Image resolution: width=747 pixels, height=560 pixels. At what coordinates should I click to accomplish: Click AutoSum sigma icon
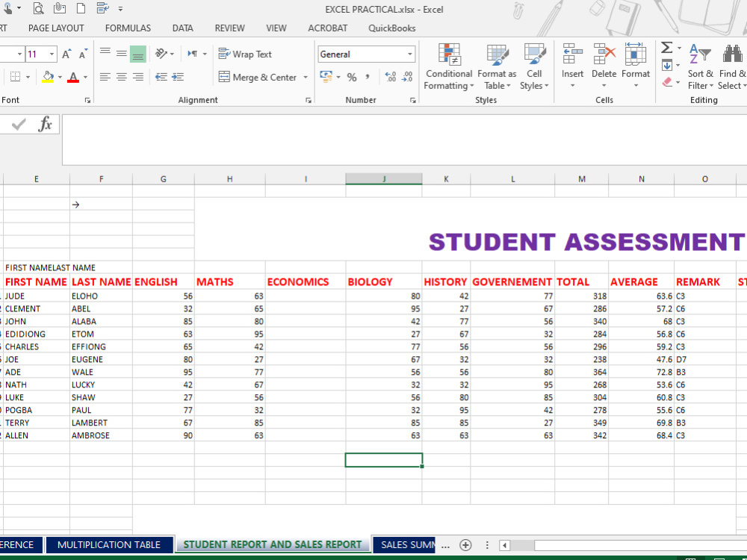coord(667,48)
